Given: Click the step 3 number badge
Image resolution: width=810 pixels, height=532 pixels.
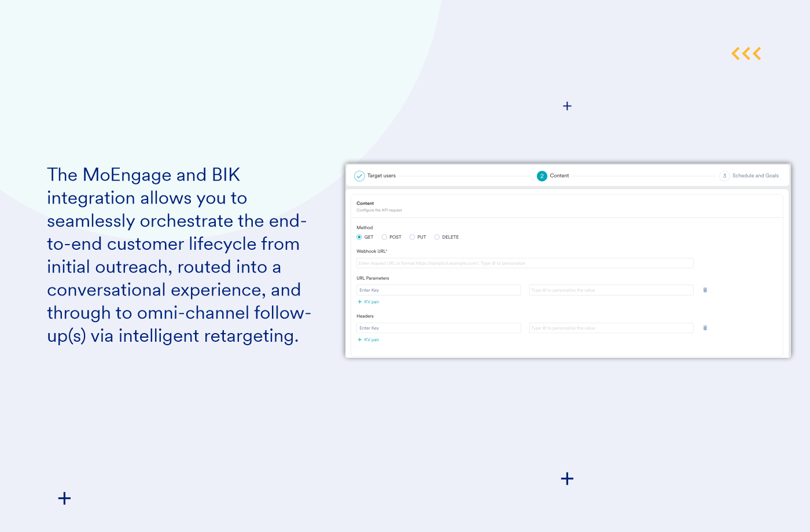Looking at the screenshot, I should [x=724, y=176].
